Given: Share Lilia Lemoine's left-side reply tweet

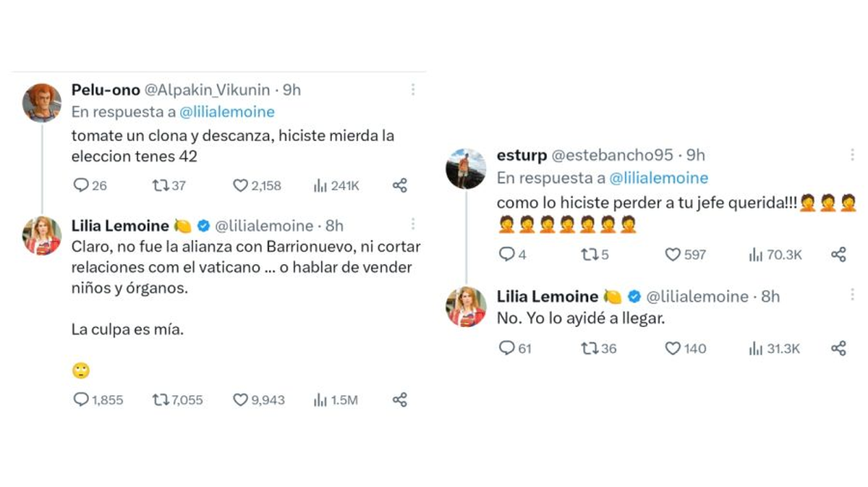Looking at the screenshot, I should pyautogui.click(x=399, y=399).
